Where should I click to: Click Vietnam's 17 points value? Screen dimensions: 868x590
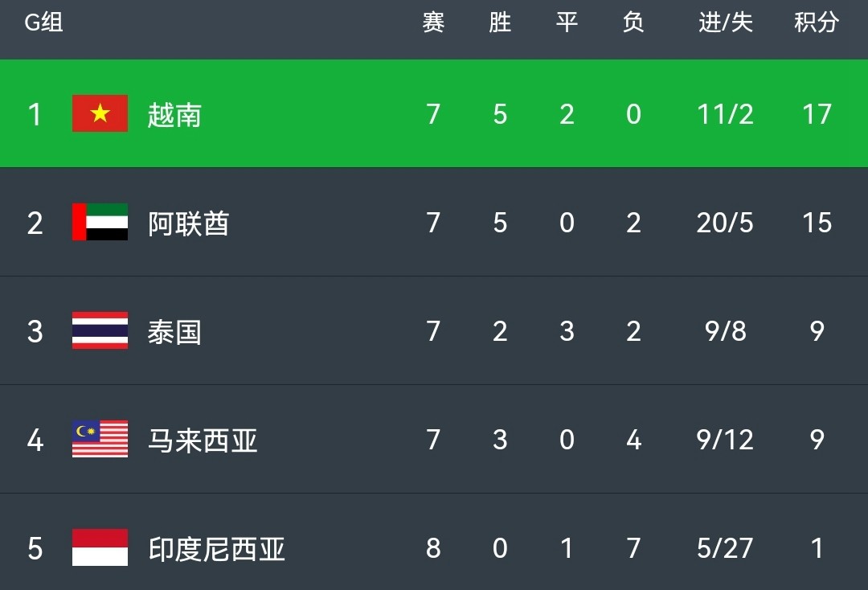click(817, 114)
